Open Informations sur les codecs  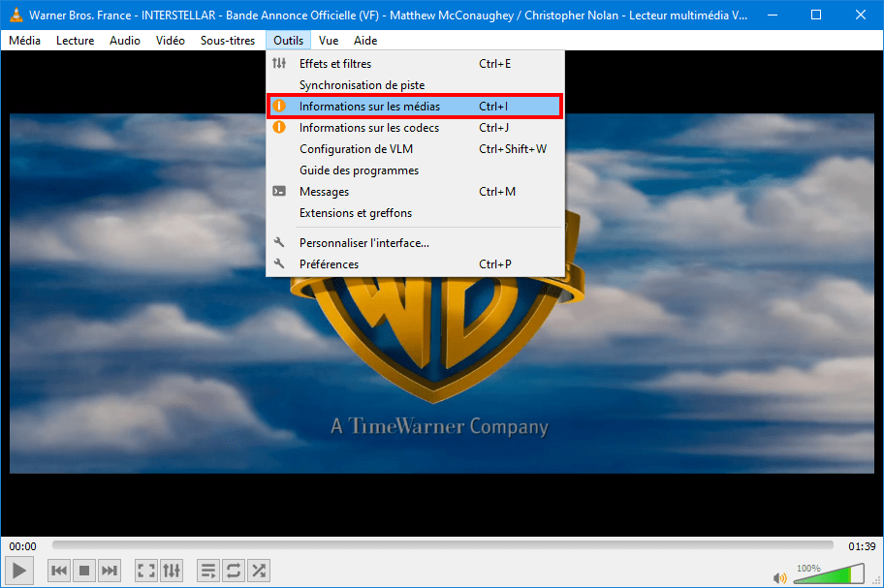(x=415, y=128)
